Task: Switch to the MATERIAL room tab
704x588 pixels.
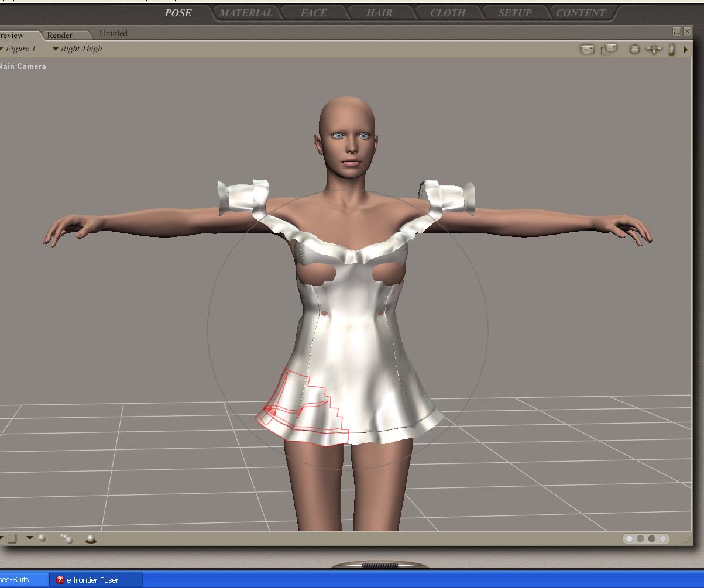Action: pos(246,13)
